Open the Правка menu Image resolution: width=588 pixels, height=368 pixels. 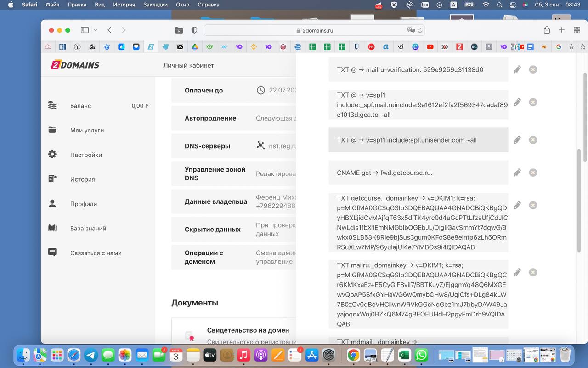[77, 5]
